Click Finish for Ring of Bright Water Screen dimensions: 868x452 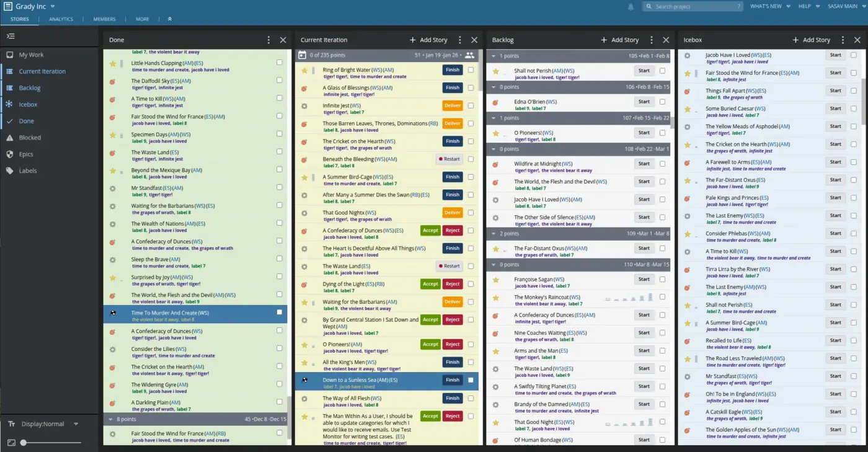(453, 70)
